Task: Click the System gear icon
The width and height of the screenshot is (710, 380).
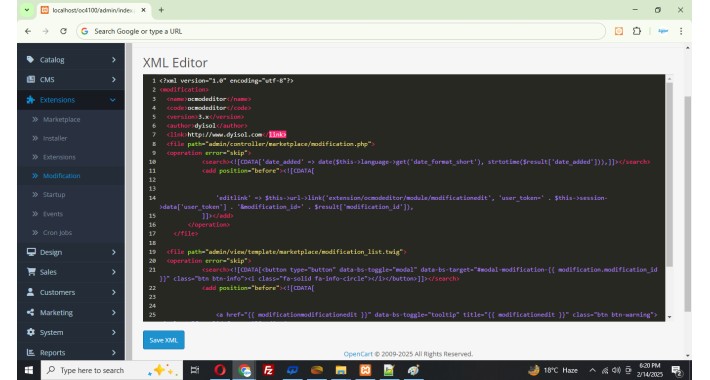Action: pos(30,332)
